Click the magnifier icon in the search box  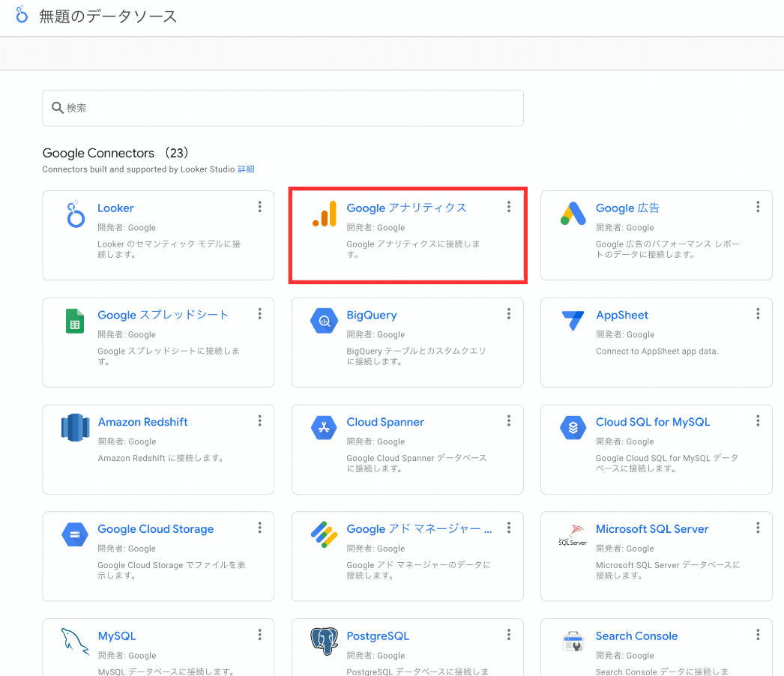pos(58,107)
